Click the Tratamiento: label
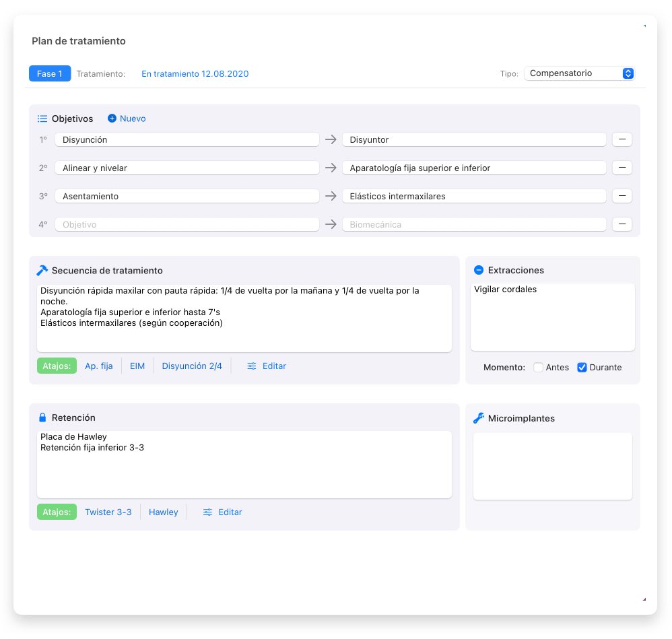 coord(101,73)
